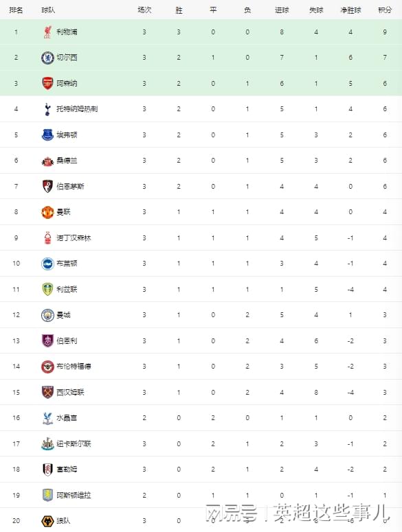Click the Tottenham Hotspur crest icon
Screen dimensions: 402x532
coord(47,109)
